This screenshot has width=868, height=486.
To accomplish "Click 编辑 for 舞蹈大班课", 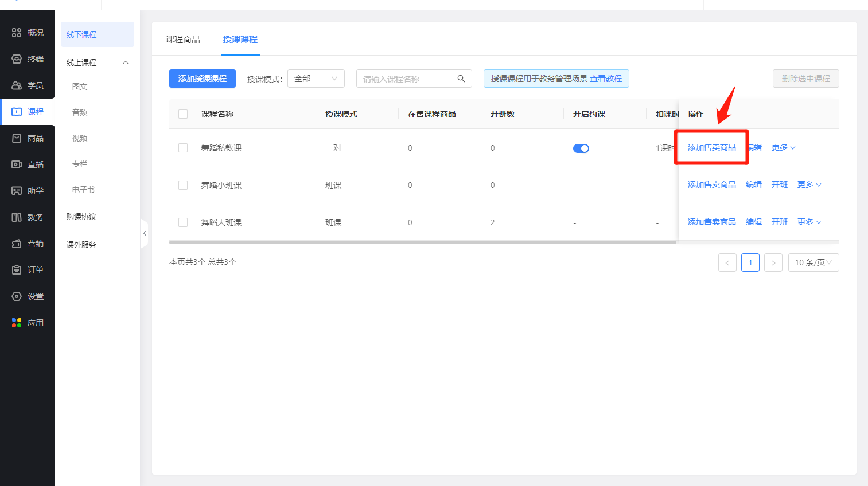I will pyautogui.click(x=754, y=222).
